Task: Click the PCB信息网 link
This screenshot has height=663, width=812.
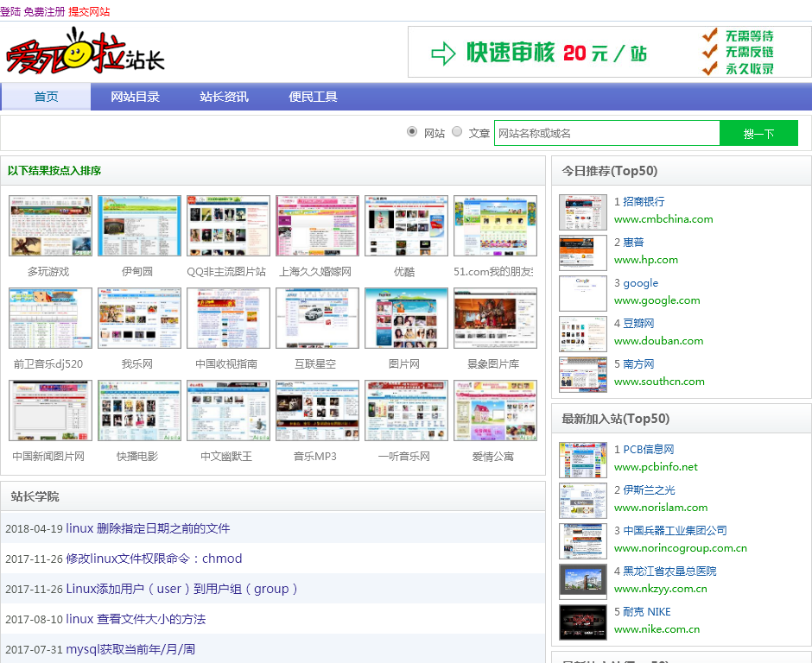Action: 649,449
